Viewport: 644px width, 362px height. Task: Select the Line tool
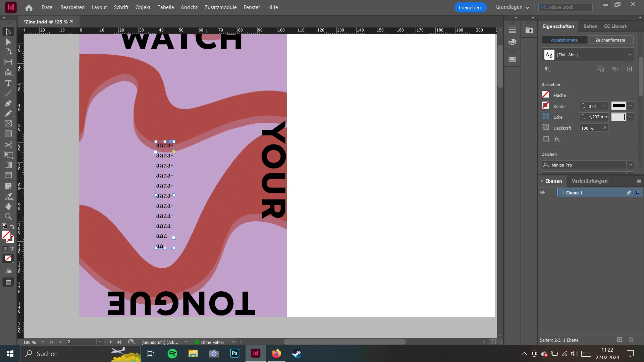(x=8, y=94)
